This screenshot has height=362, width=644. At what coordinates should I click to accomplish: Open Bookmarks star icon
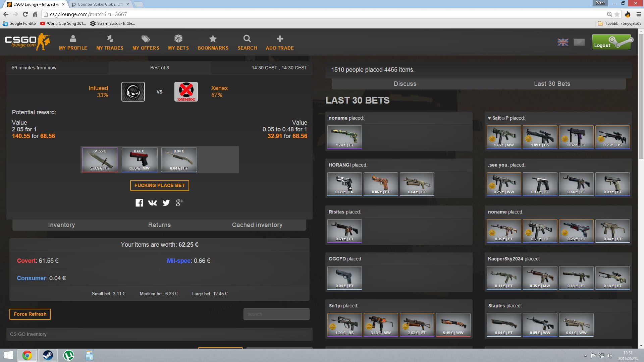click(x=213, y=39)
